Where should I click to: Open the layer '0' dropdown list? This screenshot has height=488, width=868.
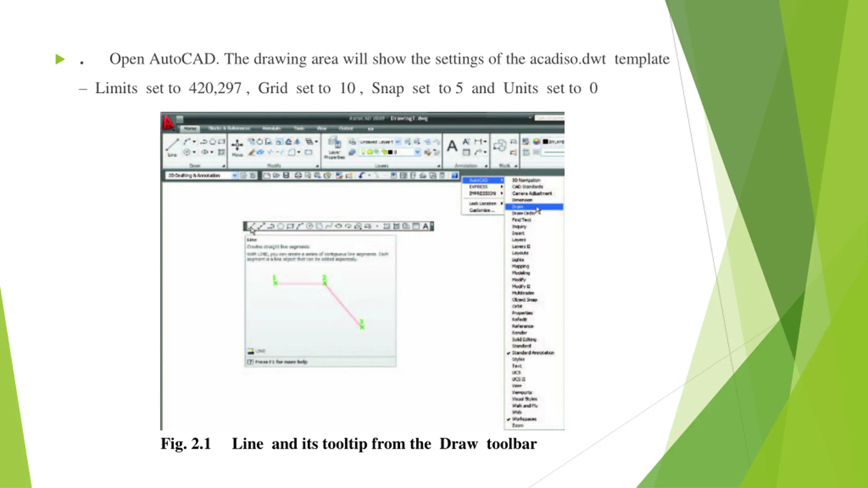tap(417, 152)
